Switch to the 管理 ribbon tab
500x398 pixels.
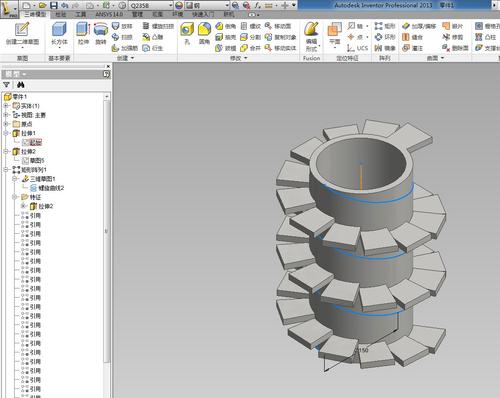pyautogui.click(x=137, y=14)
